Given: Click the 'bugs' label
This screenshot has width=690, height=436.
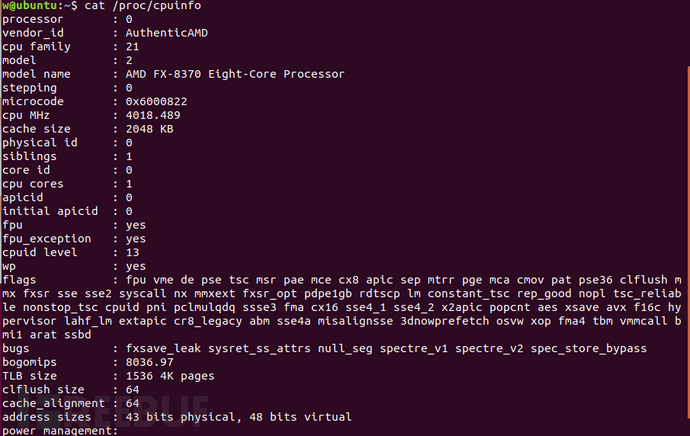Looking at the screenshot, I should coord(17,347).
